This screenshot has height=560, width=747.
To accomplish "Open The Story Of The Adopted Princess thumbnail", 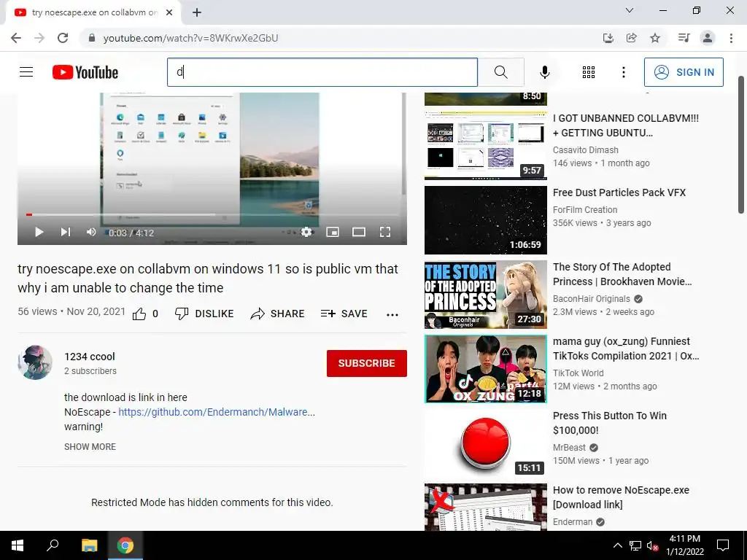I will click(485, 295).
